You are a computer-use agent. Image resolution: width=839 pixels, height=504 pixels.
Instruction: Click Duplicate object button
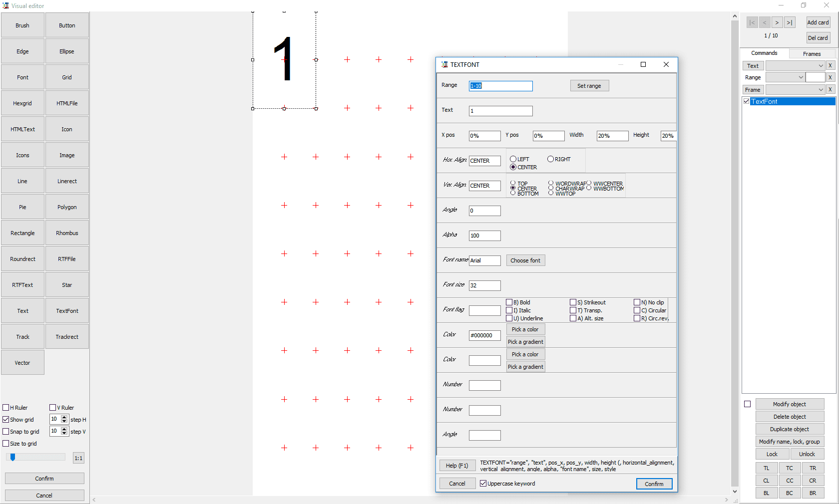(790, 429)
